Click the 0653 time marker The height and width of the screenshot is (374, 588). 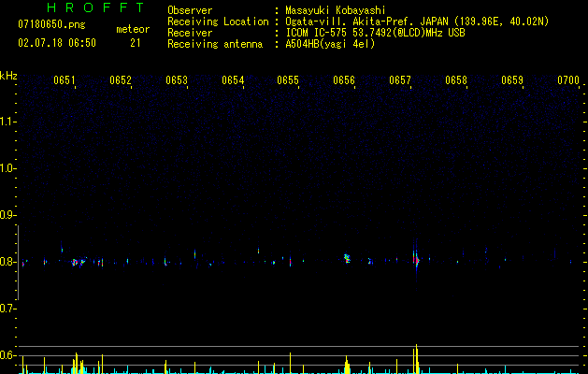click(177, 80)
